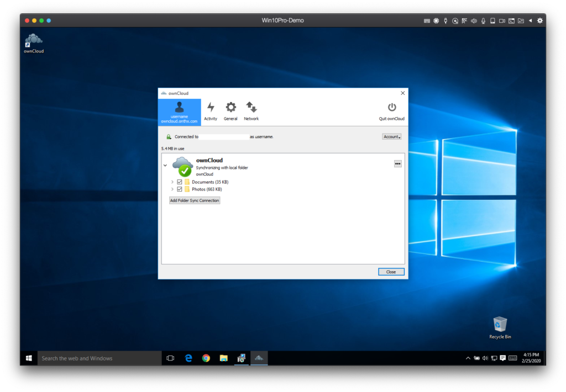Launch Google Chrome from taskbar
This screenshot has height=392, width=566.
206,358
